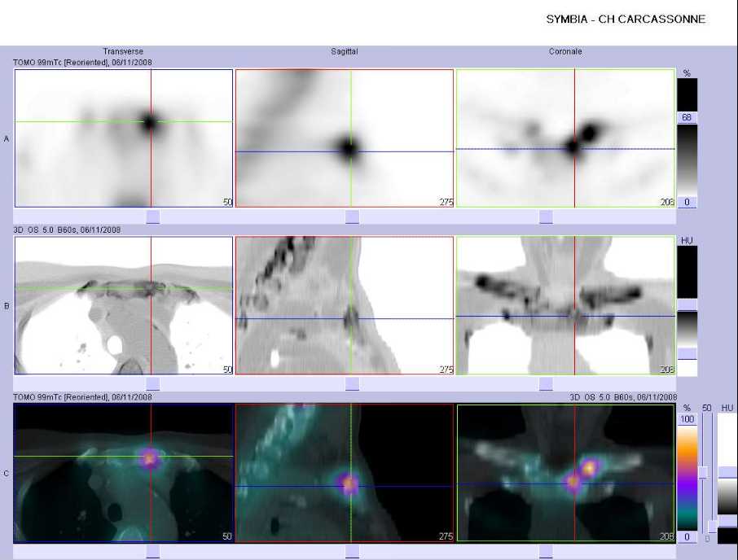Click the 0 lower threshold handle in row A

687,202
